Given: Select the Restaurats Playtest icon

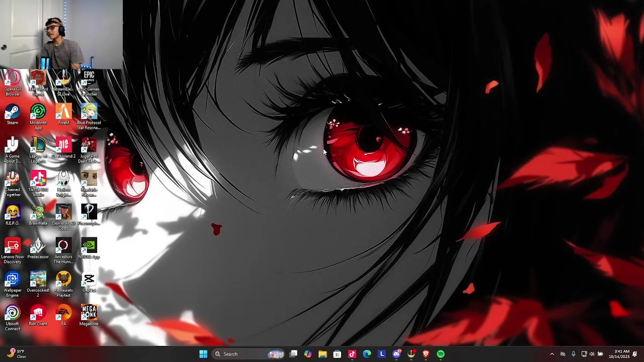Looking at the screenshot, I should [x=63, y=285].
